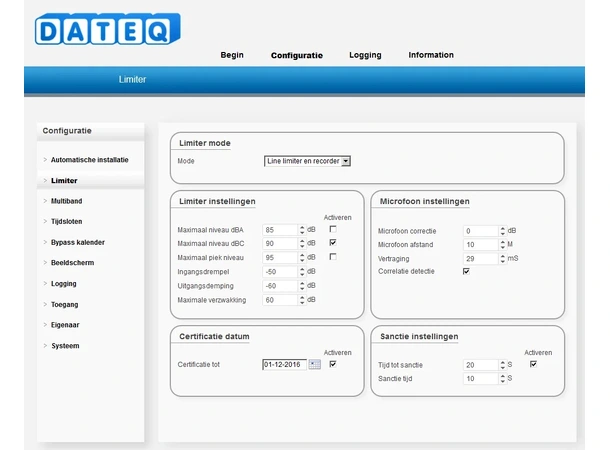Screen dimensions: 610x450
Task: Click the Certificatie tot date field
Action: pos(284,365)
